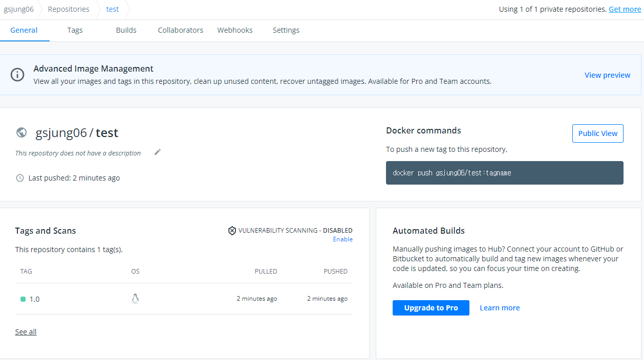Click See all tags link
This screenshot has height=360, width=644.
click(x=26, y=332)
